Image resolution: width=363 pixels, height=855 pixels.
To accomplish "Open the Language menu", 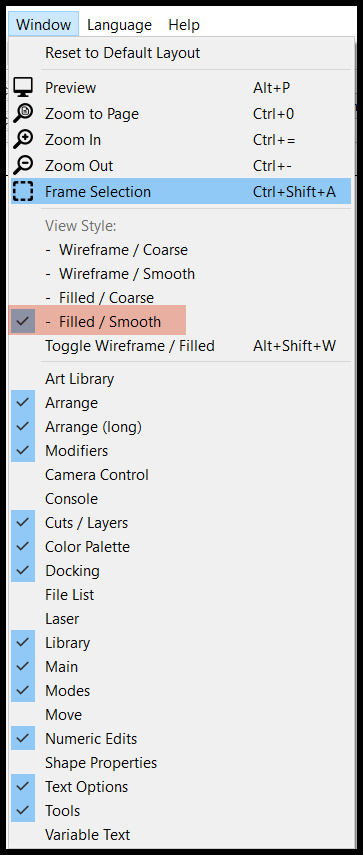I will coord(119,25).
